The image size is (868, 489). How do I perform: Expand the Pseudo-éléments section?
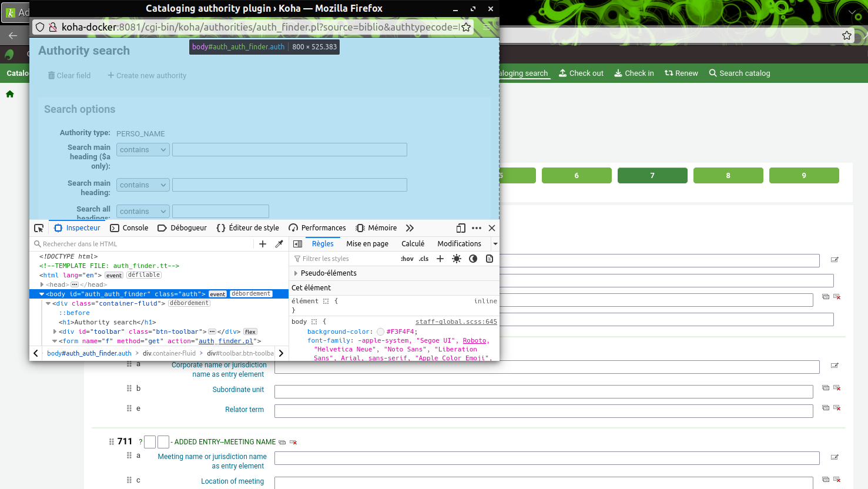296,273
